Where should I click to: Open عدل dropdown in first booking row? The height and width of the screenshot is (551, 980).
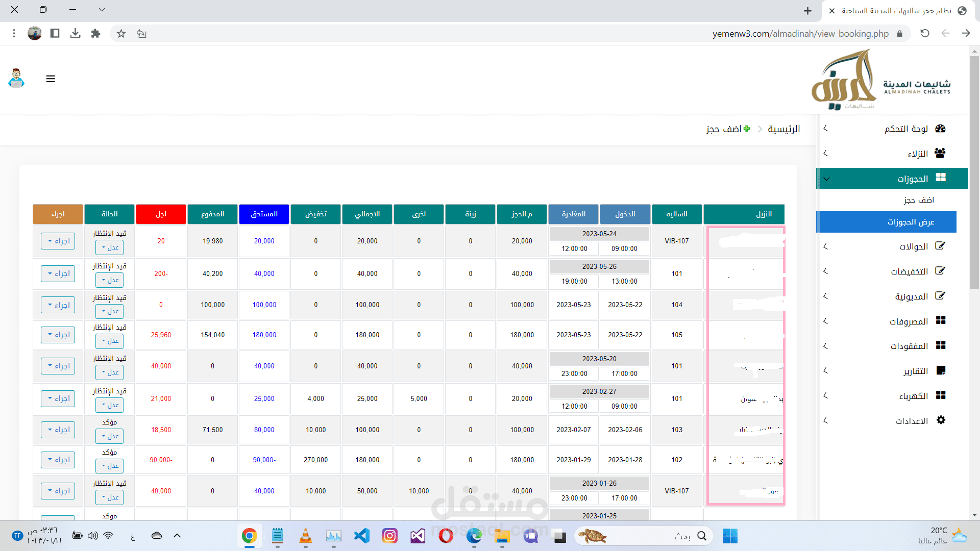pos(109,247)
